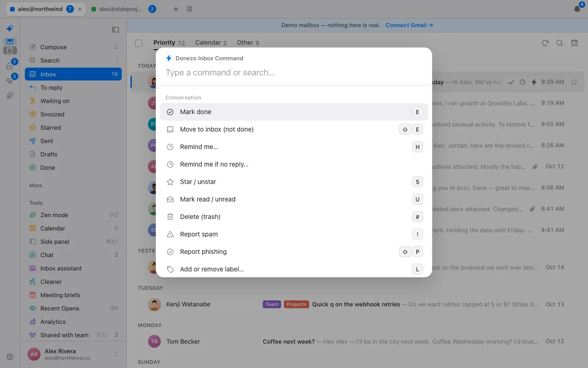
Task: Select the Remind me if no reply command
Action: click(x=294, y=164)
